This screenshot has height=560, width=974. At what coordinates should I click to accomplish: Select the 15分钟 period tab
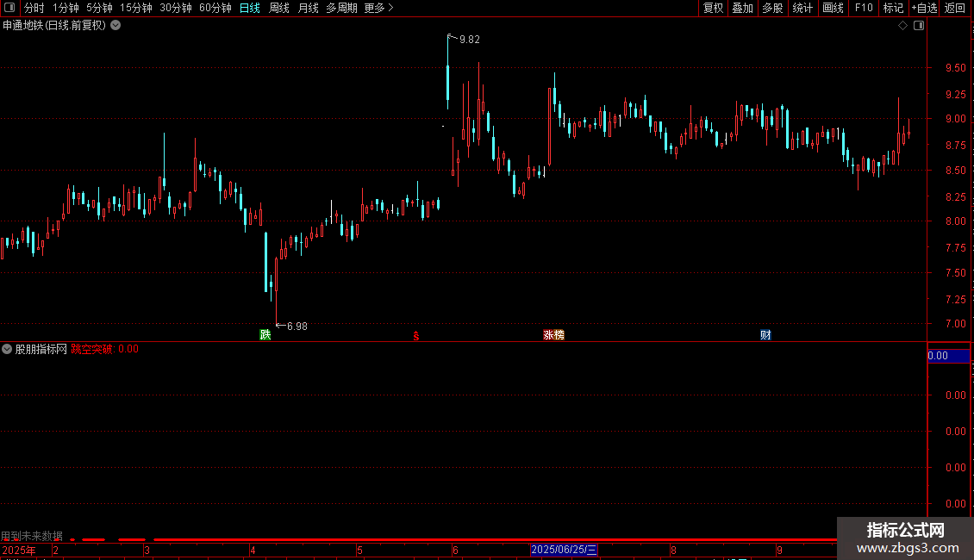[x=136, y=8]
